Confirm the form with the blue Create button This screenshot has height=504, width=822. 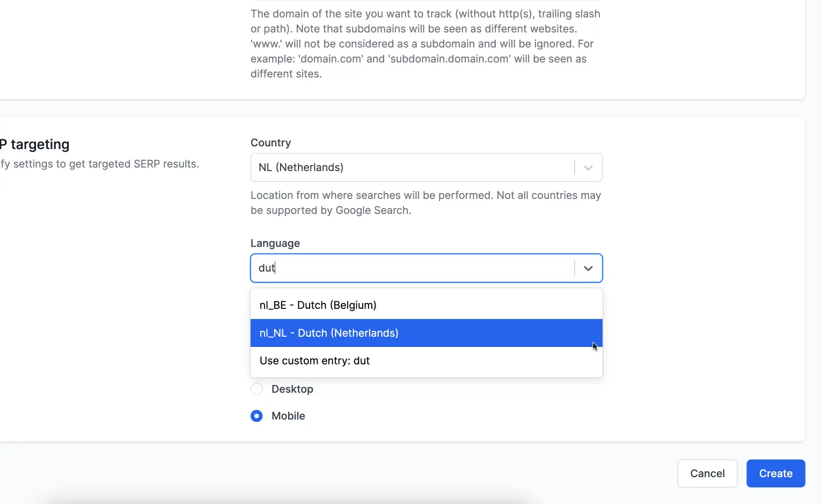click(x=775, y=473)
